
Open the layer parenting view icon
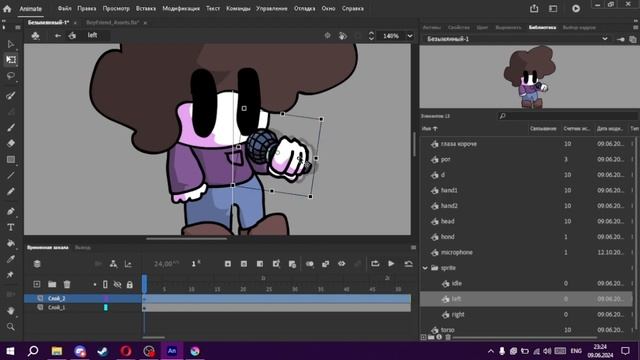click(113, 264)
